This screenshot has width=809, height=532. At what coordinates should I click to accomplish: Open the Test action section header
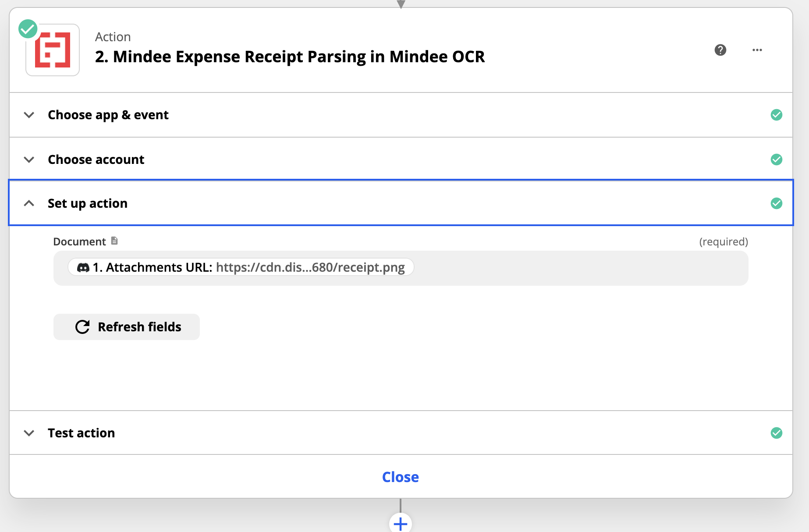click(401, 433)
